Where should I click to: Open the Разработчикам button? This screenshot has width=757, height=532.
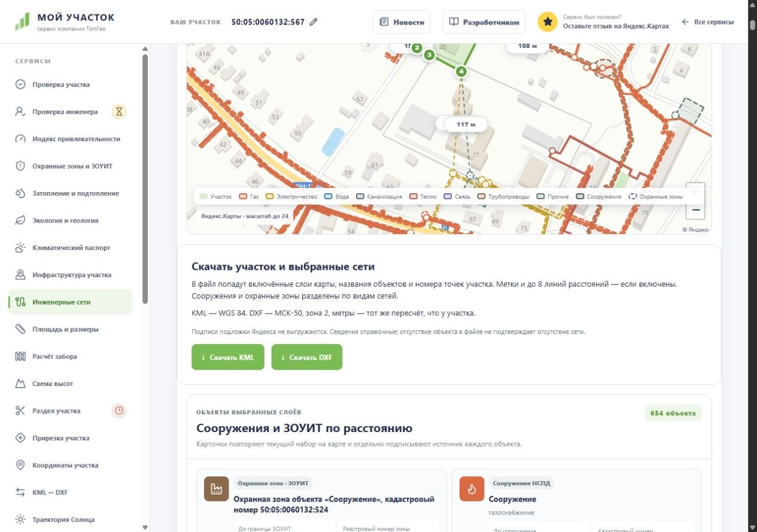[484, 22]
